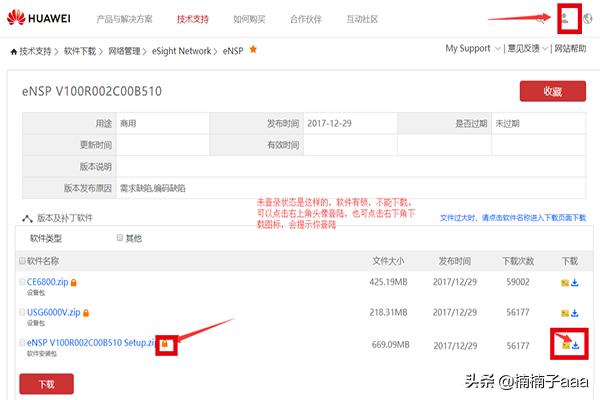Viewport: 600px width, 400px height.
Task: Click the Huawei logo
Action: (x=39, y=18)
